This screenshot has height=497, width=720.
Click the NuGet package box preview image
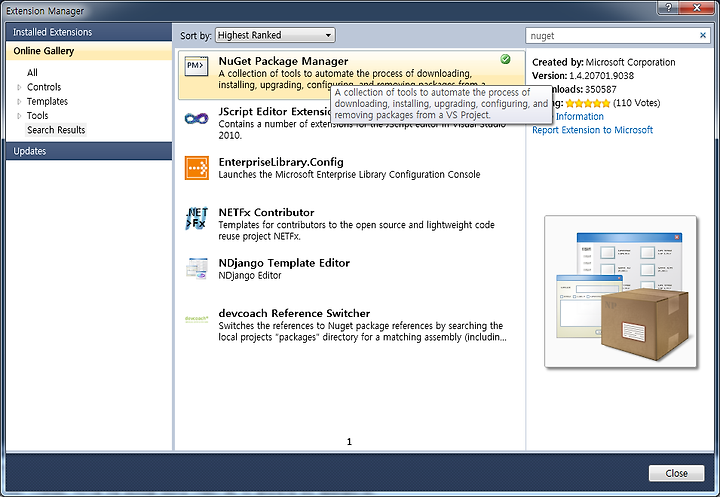point(620,291)
